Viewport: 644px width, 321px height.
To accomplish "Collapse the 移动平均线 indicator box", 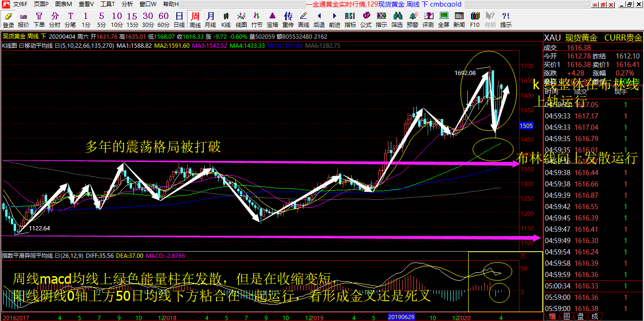I will pos(21,46).
